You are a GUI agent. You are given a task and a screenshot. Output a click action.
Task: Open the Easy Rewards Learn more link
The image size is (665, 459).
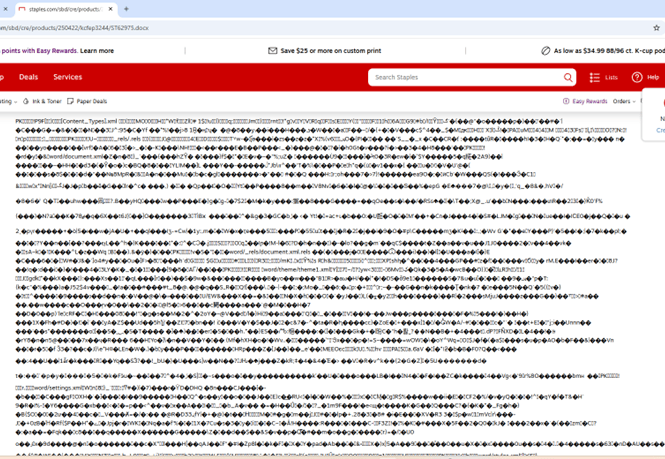point(97,51)
